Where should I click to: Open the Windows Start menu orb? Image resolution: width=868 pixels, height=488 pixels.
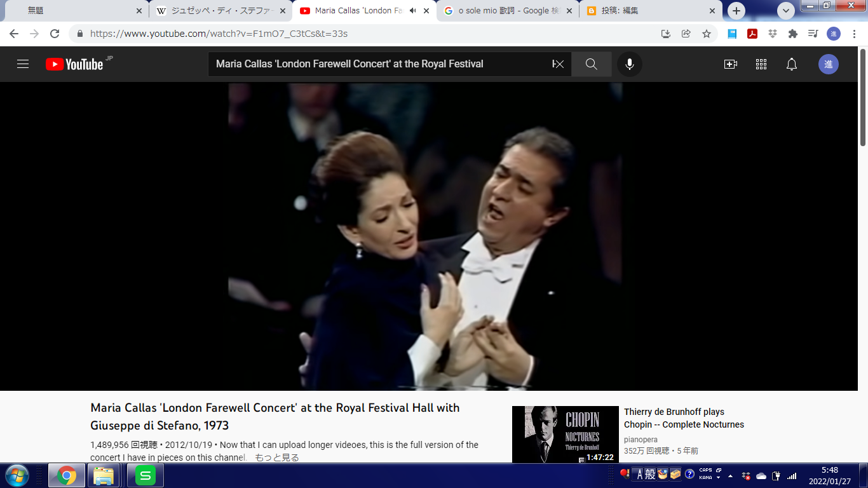(16, 475)
